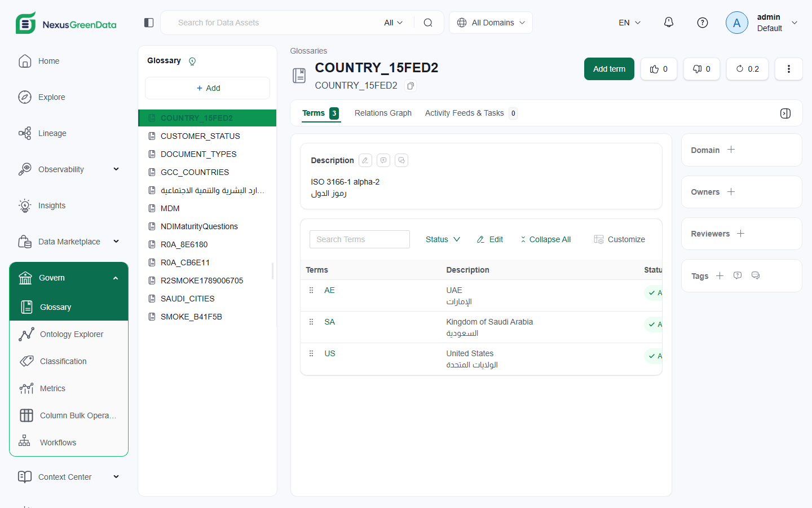Screen dimensions: 812x508
Task: Click the Add term button
Action: 609,69
